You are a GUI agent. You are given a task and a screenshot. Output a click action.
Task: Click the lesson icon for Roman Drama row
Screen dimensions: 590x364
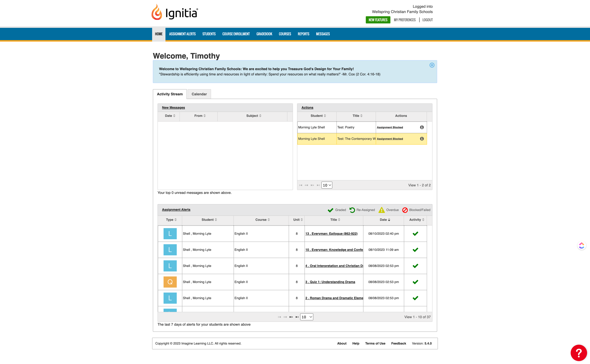[x=170, y=298]
